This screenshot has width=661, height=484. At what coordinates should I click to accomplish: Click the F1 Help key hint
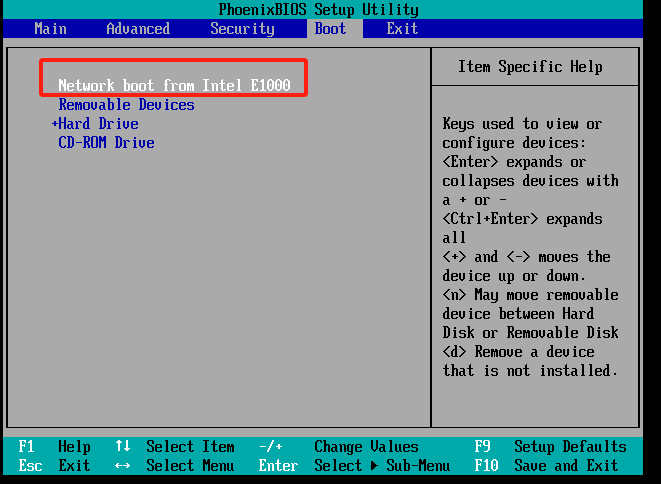coord(54,446)
